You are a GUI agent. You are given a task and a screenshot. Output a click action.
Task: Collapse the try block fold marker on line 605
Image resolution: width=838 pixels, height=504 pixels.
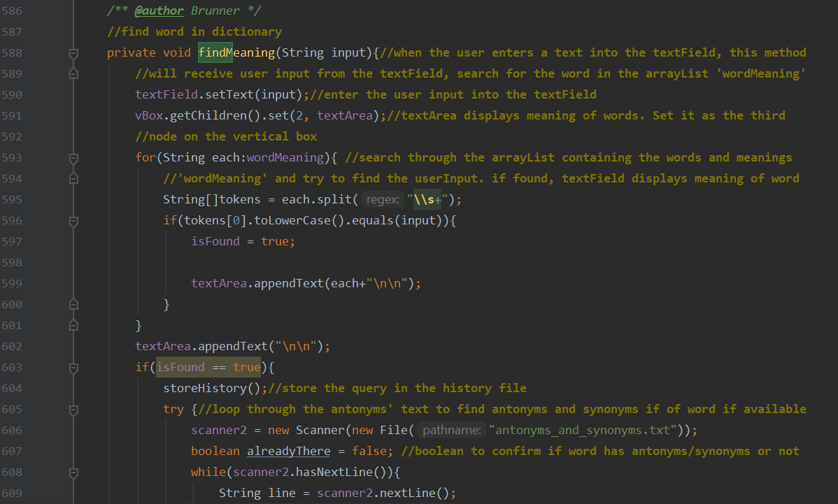(73, 410)
